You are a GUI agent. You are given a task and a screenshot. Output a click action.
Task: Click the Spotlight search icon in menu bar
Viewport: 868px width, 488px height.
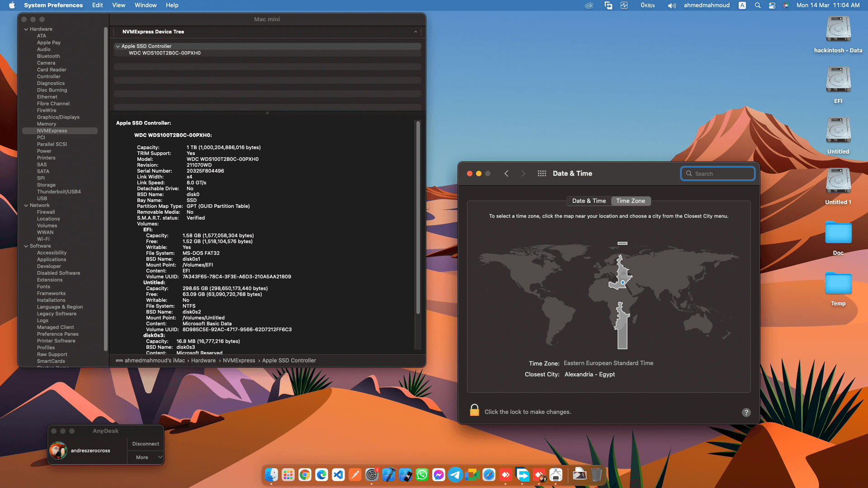(x=758, y=5)
